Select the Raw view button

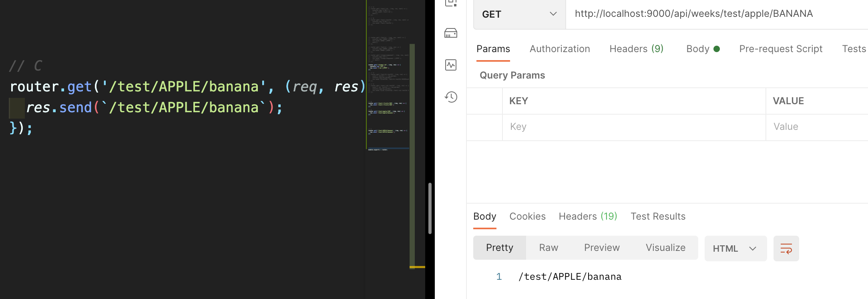click(x=549, y=248)
